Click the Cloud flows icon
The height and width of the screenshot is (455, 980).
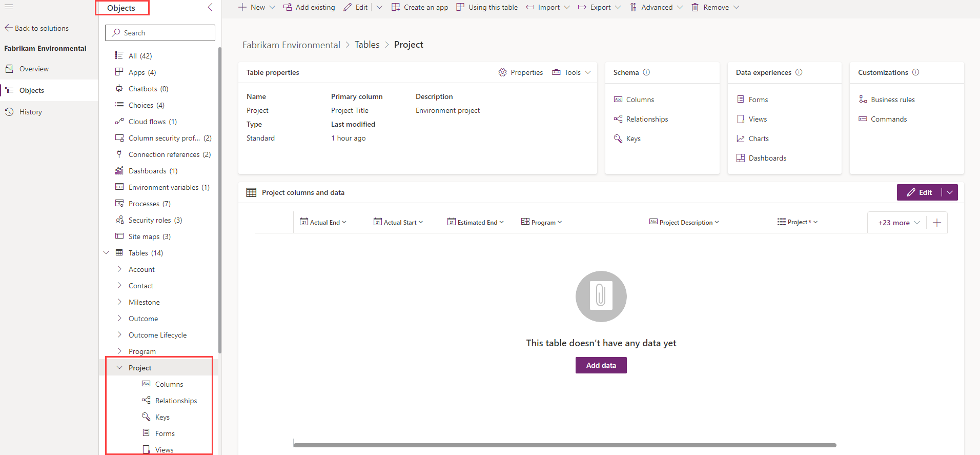coord(119,122)
